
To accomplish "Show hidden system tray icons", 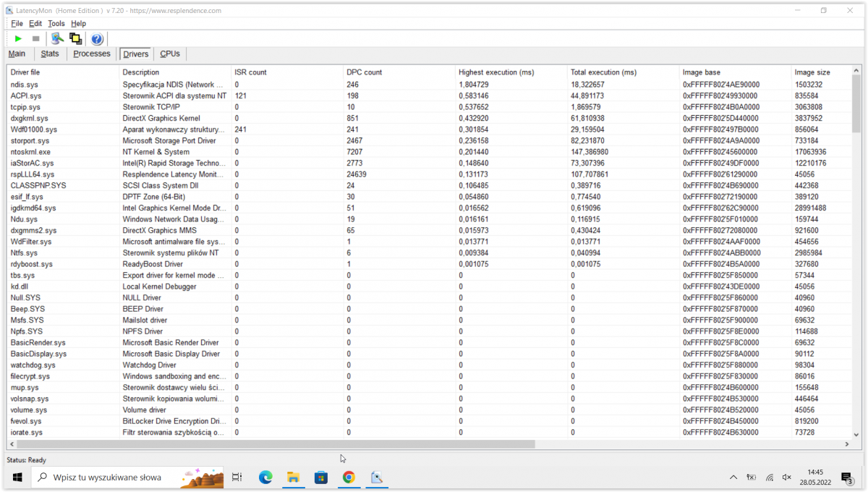I will click(733, 478).
